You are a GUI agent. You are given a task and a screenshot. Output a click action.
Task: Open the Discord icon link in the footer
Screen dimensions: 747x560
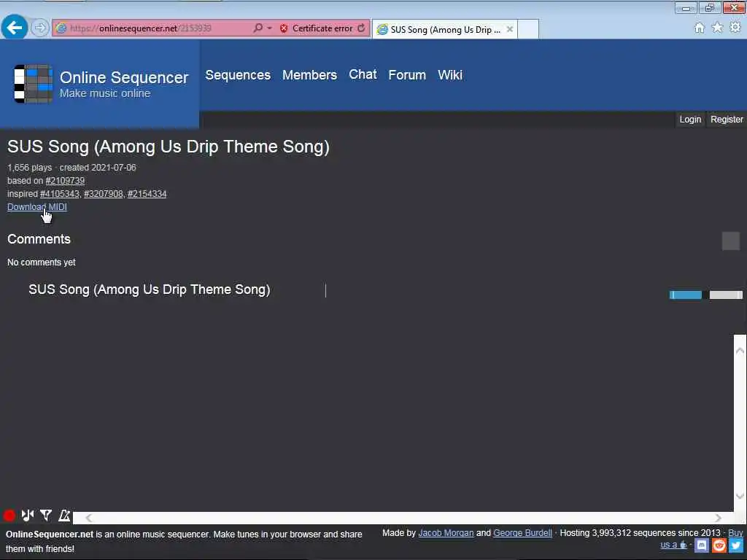point(702,545)
